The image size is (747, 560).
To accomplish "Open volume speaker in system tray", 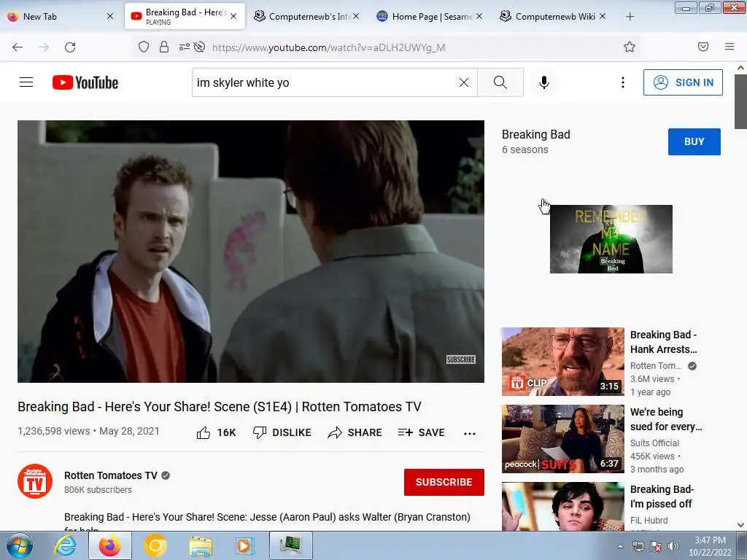I will [673, 546].
